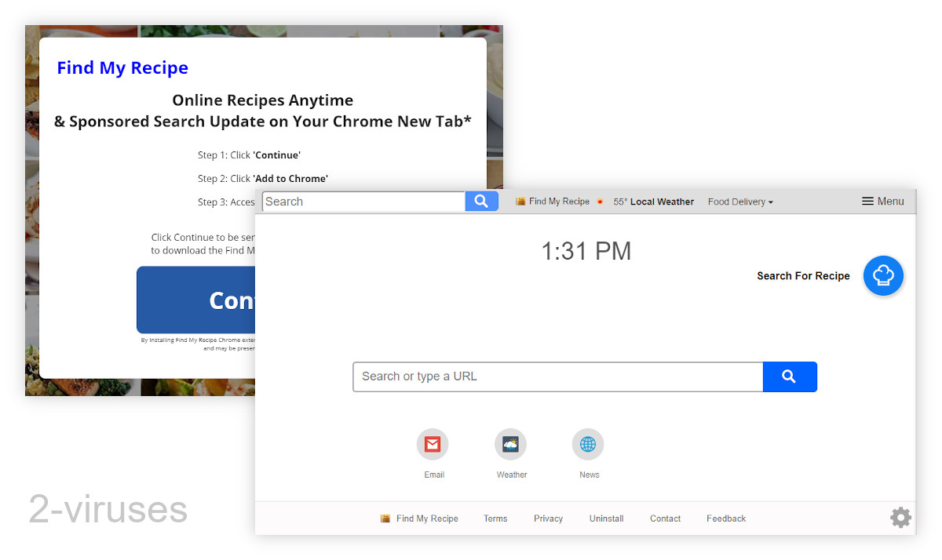942x560 pixels.
Task: Send Feedback via the footer link
Action: click(725, 518)
